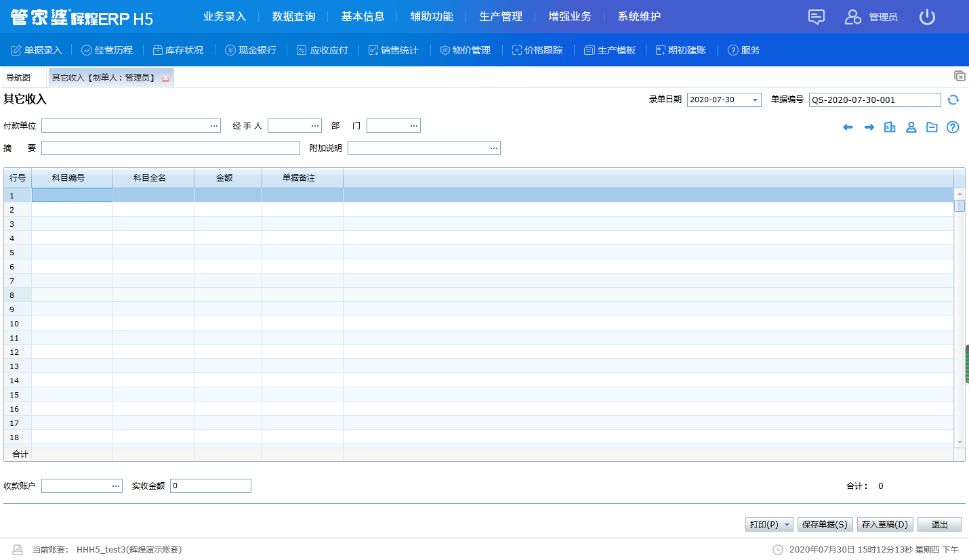This screenshot has height=560, width=969.
Task: Open 辅助功能 menu
Action: pos(432,16)
